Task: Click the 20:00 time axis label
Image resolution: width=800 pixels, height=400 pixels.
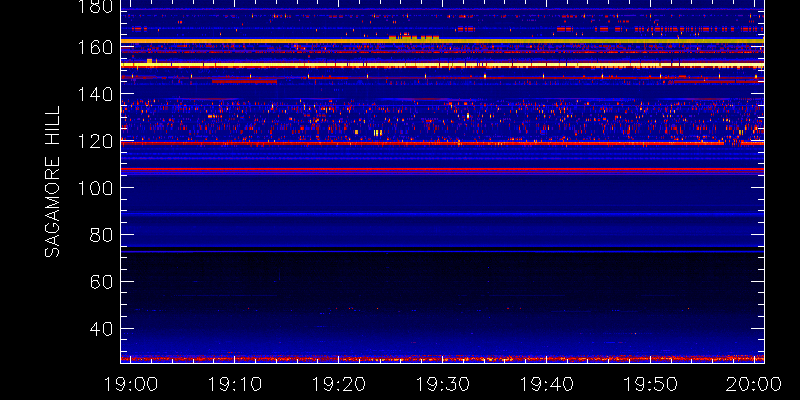Action: pyautogui.click(x=755, y=384)
